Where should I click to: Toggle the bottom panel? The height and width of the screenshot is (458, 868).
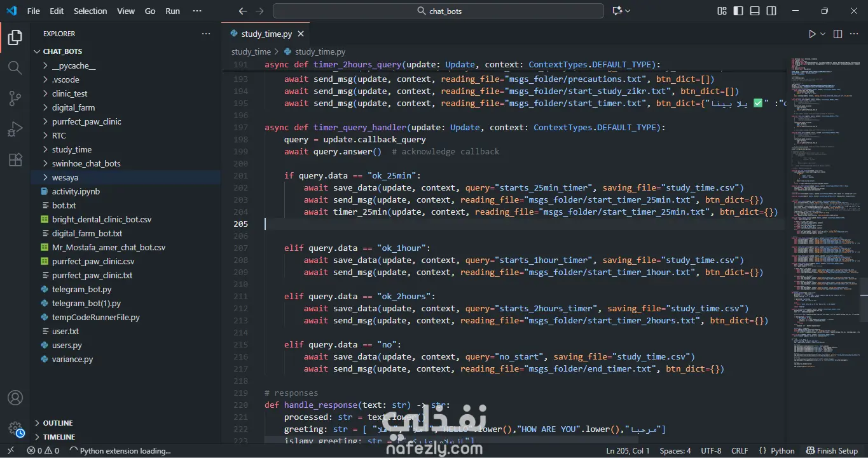pos(755,11)
